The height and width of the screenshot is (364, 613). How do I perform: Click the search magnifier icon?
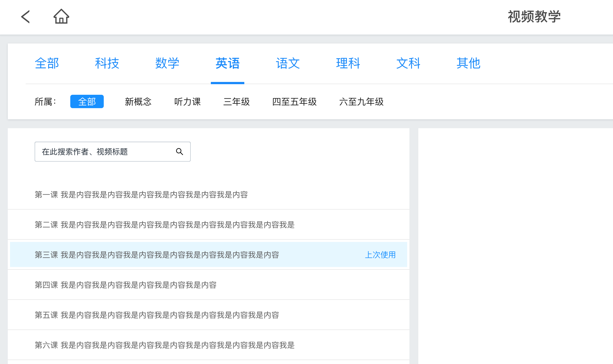[179, 152]
